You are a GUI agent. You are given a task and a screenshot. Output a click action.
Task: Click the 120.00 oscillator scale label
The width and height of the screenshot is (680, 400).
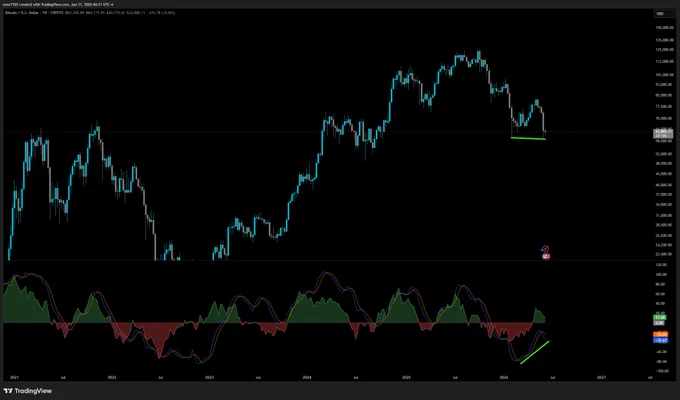(662, 264)
